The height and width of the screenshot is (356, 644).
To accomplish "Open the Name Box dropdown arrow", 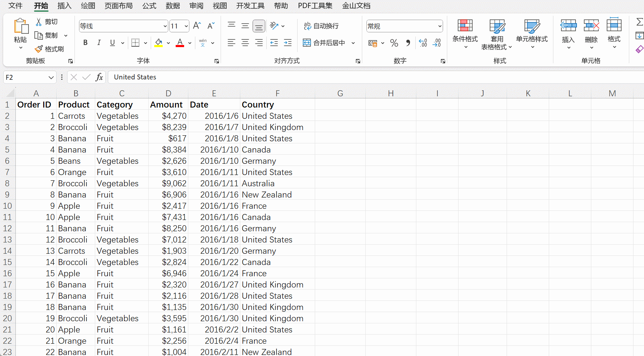I will point(51,77).
